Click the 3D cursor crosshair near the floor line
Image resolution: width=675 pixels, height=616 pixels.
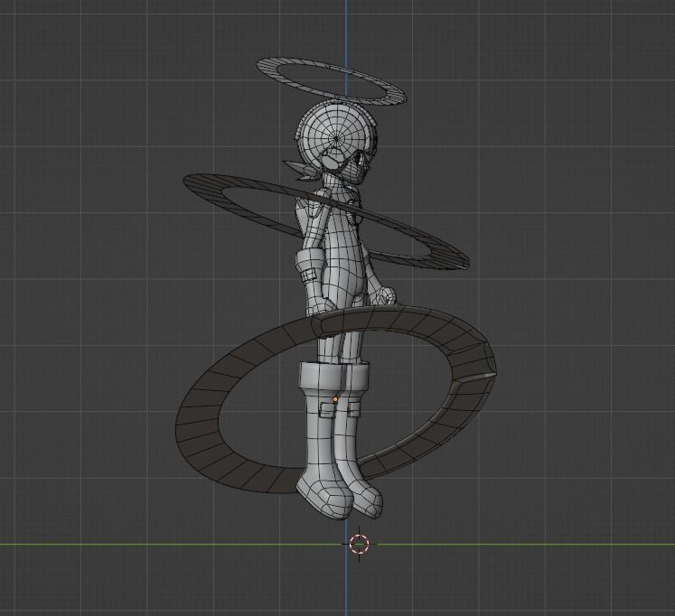(359, 544)
